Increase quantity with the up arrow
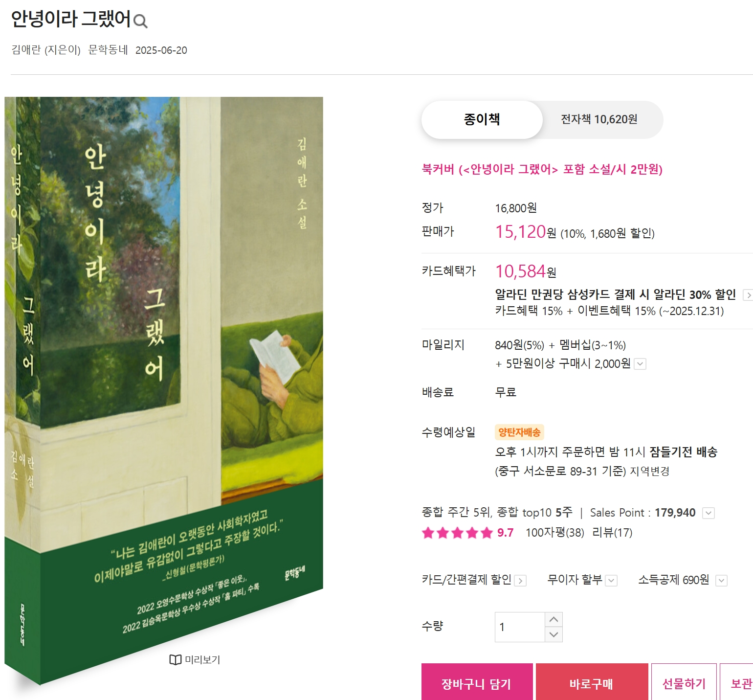 pos(554,619)
